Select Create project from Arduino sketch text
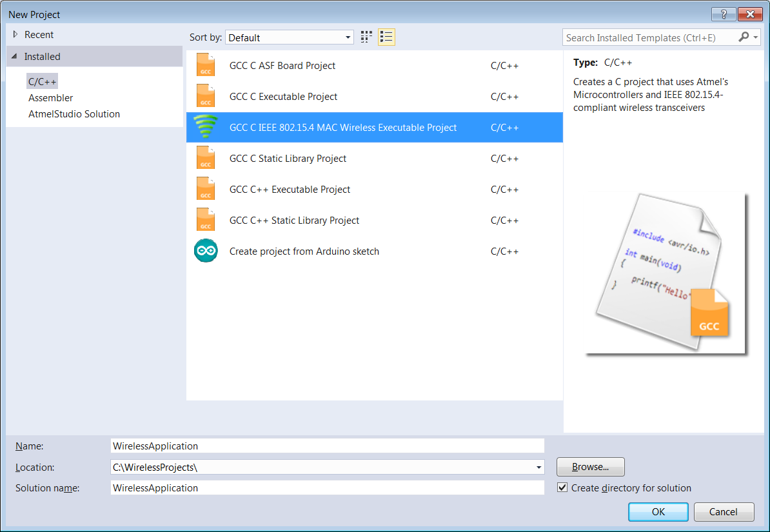The image size is (770, 532). coord(304,251)
